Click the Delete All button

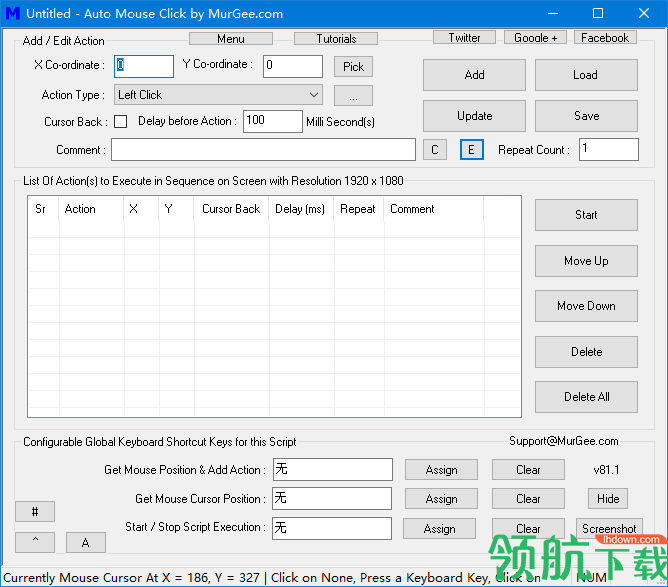[x=586, y=397]
